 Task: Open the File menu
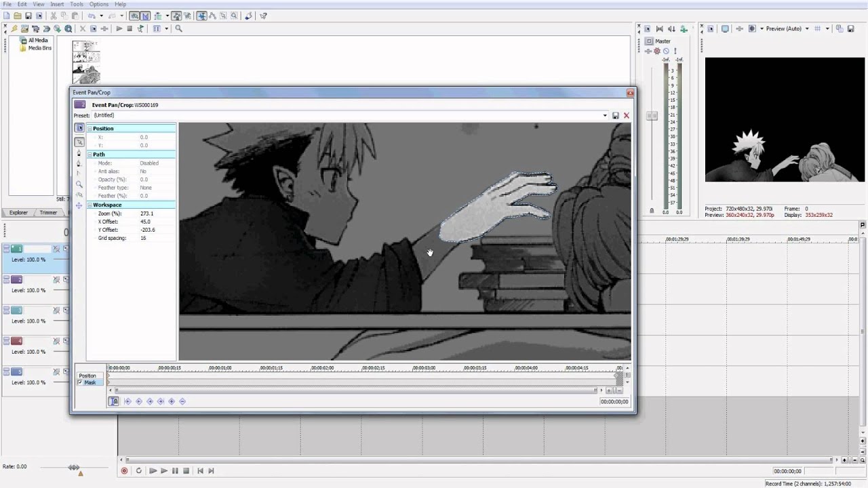[x=7, y=4]
